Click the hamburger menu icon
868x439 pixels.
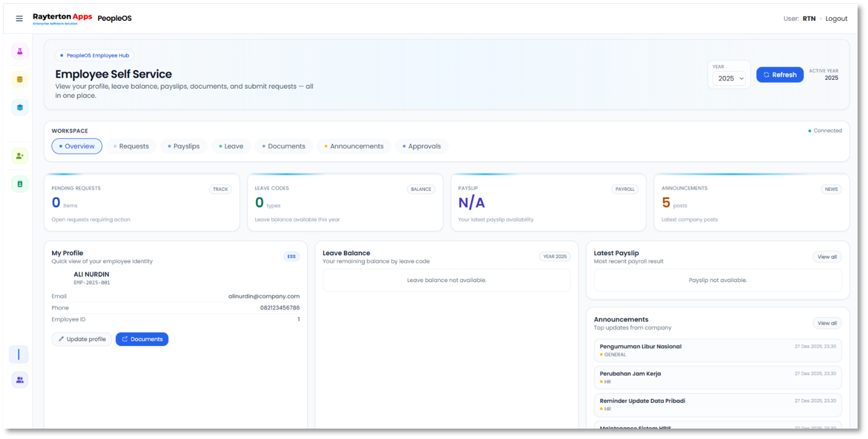point(19,19)
